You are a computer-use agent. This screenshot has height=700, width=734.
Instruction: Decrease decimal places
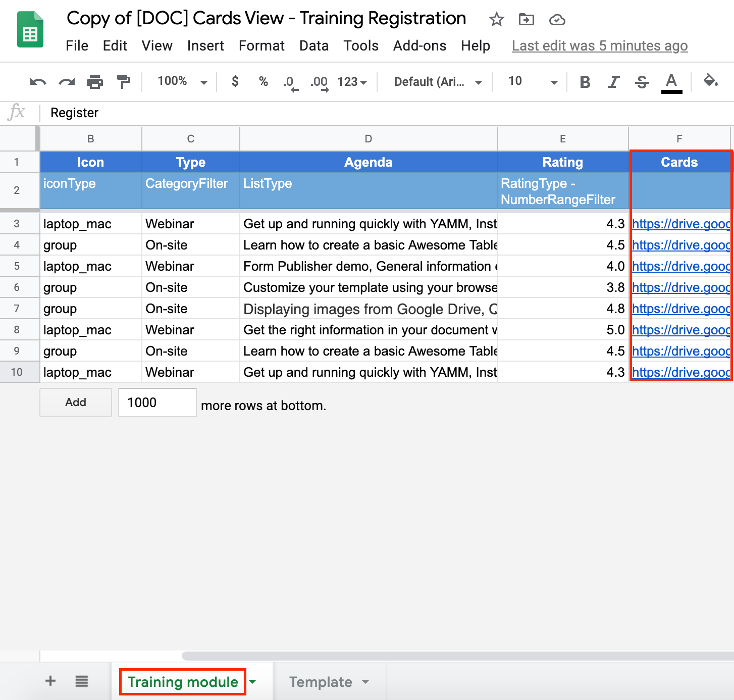coord(290,83)
